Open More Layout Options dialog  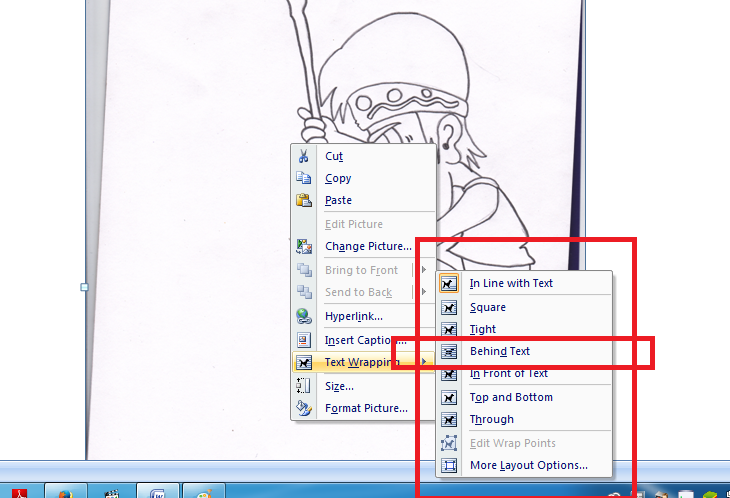pos(524,465)
